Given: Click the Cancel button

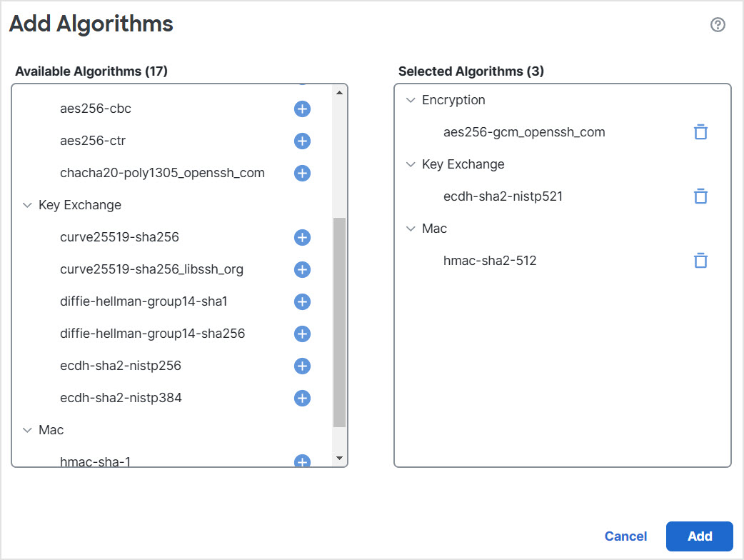Looking at the screenshot, I should click(x=625, y=536).
